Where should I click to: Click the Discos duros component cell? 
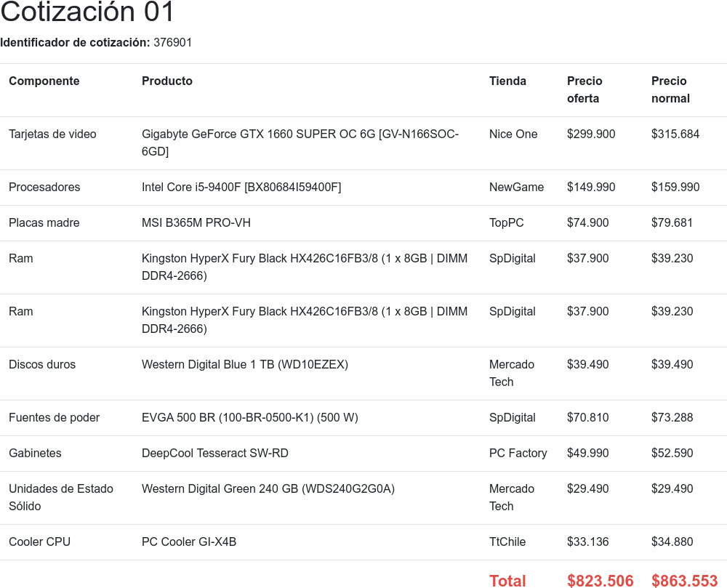42,365
